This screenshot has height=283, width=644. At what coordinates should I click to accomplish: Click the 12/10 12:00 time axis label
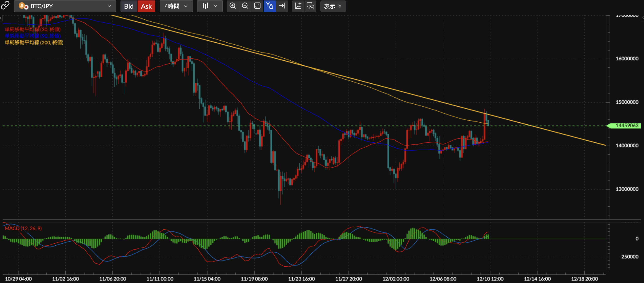tap(490, 278)
